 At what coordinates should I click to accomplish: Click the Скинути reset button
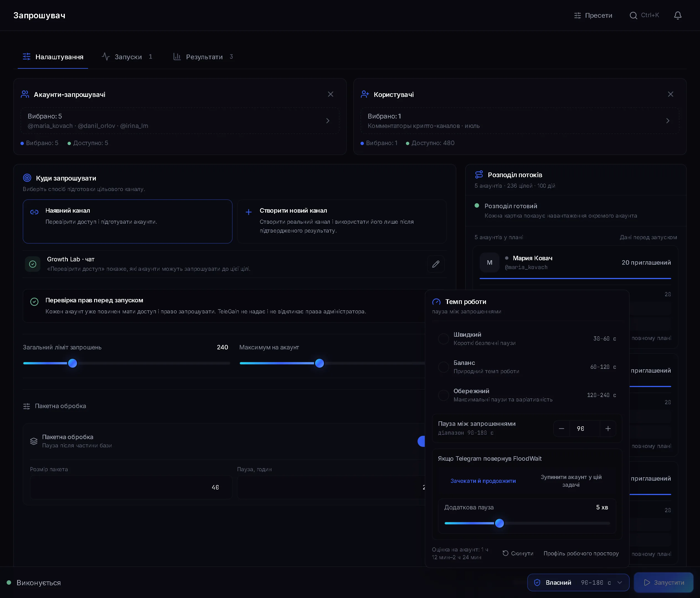click(518, 553)
